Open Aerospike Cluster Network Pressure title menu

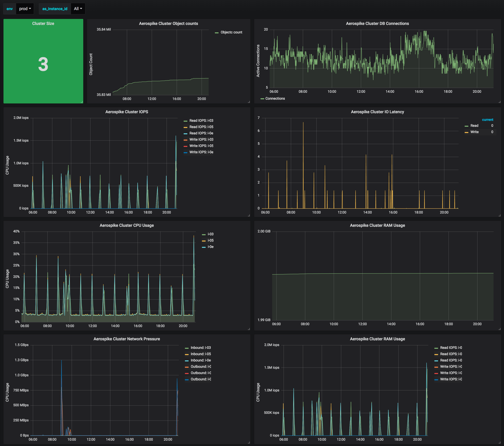pyautogui.click(x=126, y=339)
